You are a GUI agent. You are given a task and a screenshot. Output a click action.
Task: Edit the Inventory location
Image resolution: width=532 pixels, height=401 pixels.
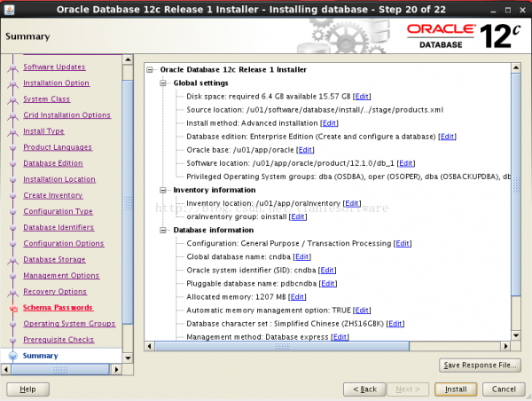coord(352,203)
